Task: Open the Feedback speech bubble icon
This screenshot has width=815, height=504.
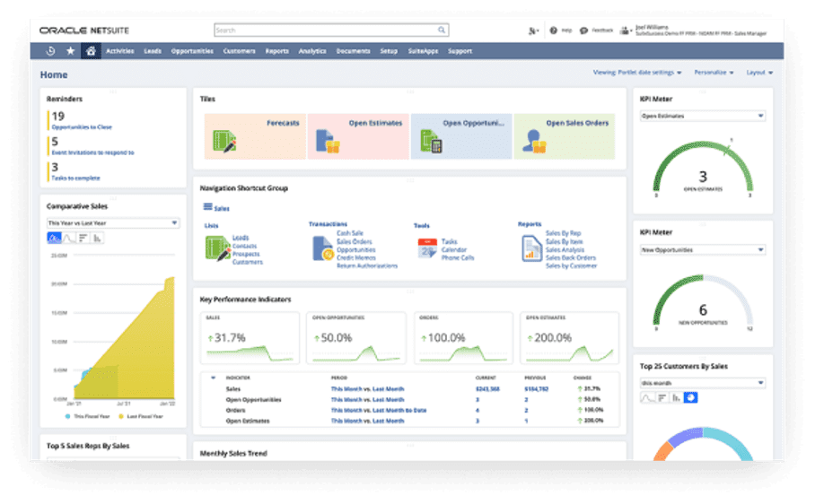Action: point(583,30)
